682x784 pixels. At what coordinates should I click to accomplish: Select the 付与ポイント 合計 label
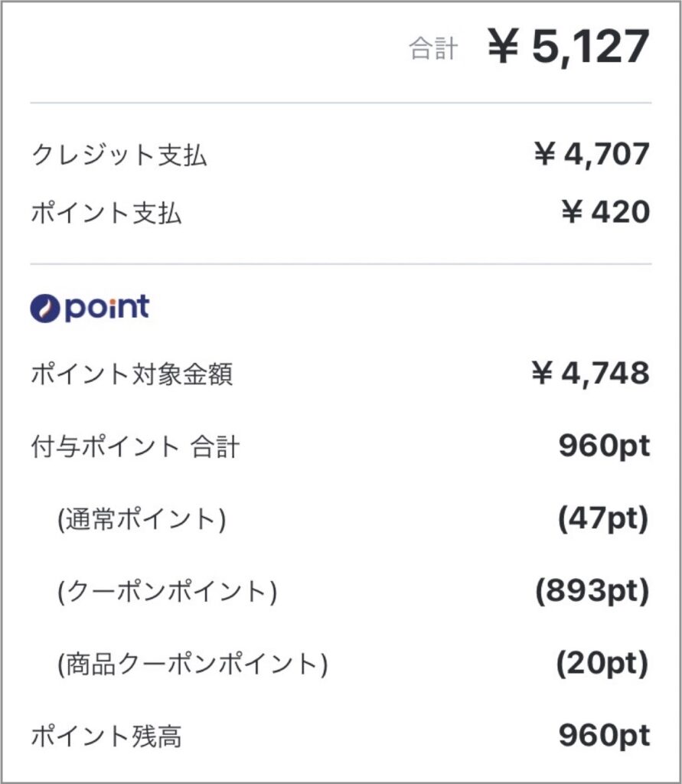[x=135, y=446]
